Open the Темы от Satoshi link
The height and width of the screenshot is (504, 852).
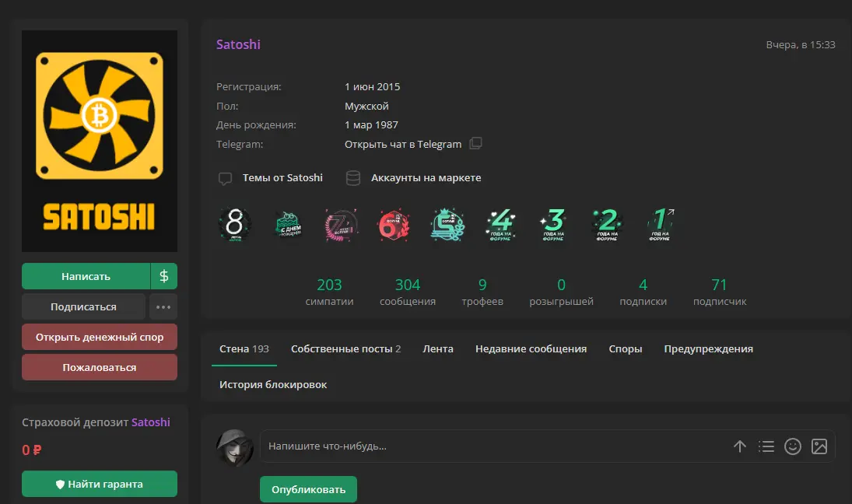[x=282, y=177]
